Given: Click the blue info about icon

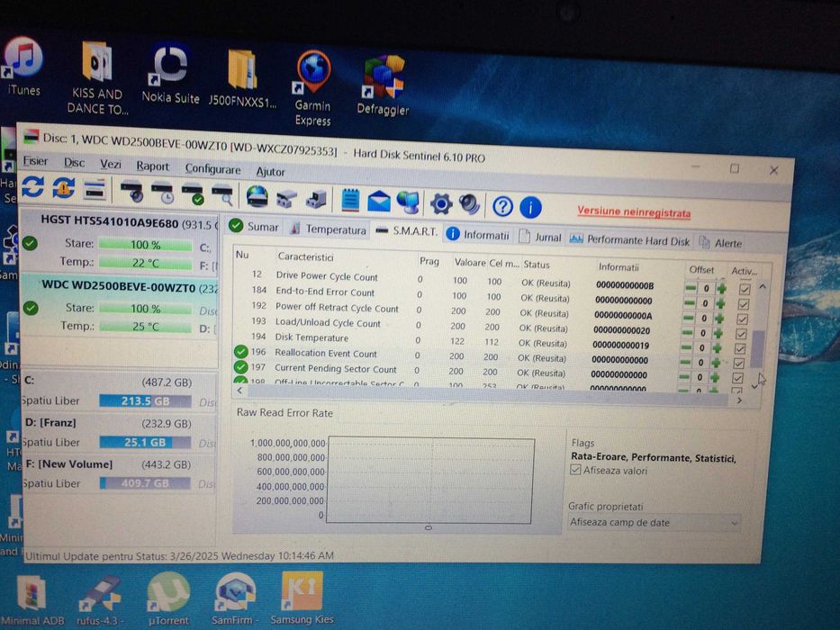Looking at the screenshot, I should [531, 207].
